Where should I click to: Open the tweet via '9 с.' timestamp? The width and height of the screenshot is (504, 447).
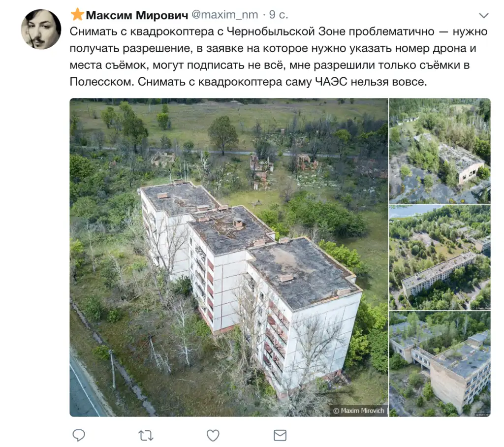click(x=279, y=15)
